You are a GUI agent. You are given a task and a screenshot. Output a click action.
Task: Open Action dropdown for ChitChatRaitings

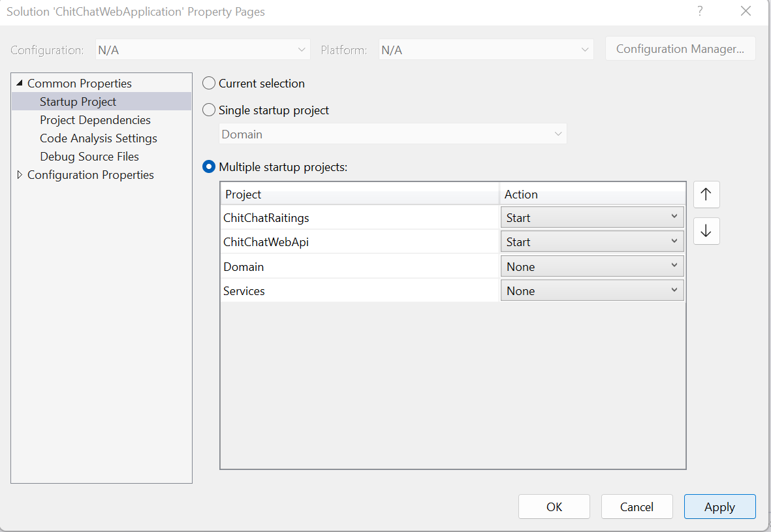(x=592, y=217)
